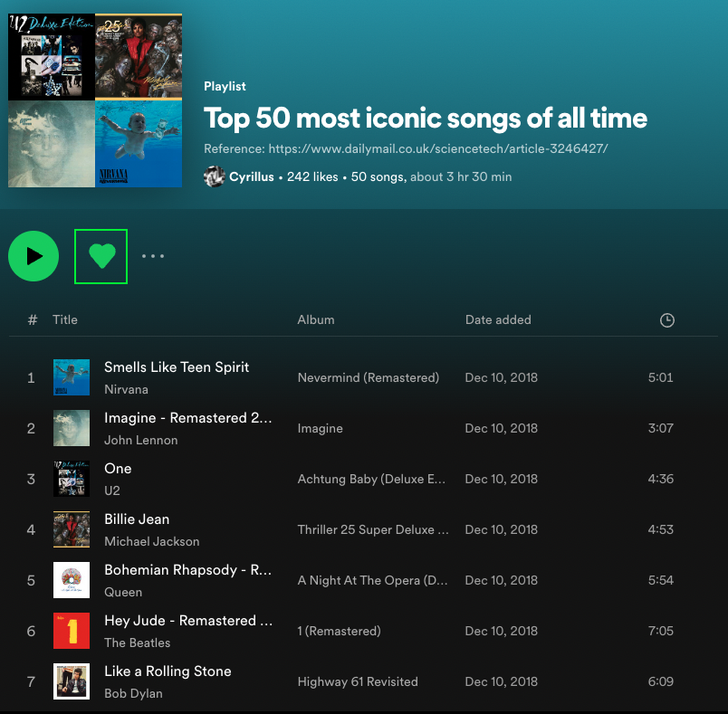Screen dimensions: 728x714
Task: Toggle the green heart like button
Action: [101, 256]
